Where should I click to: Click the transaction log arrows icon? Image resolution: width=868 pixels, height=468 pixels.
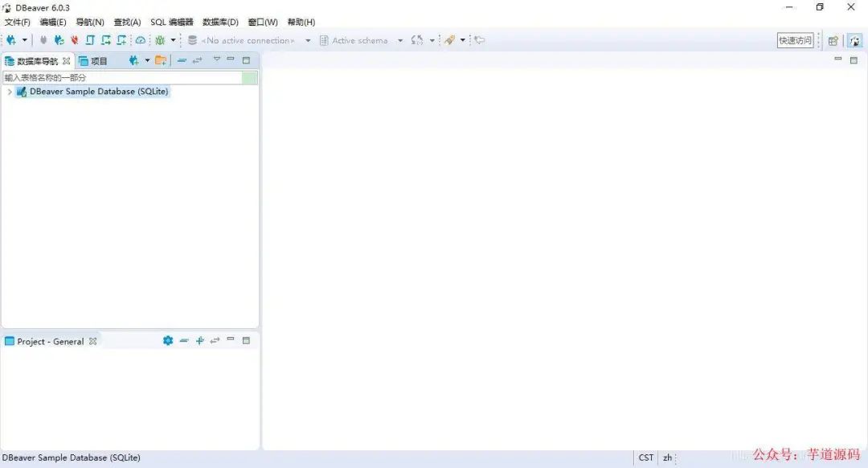pos(417,40)
